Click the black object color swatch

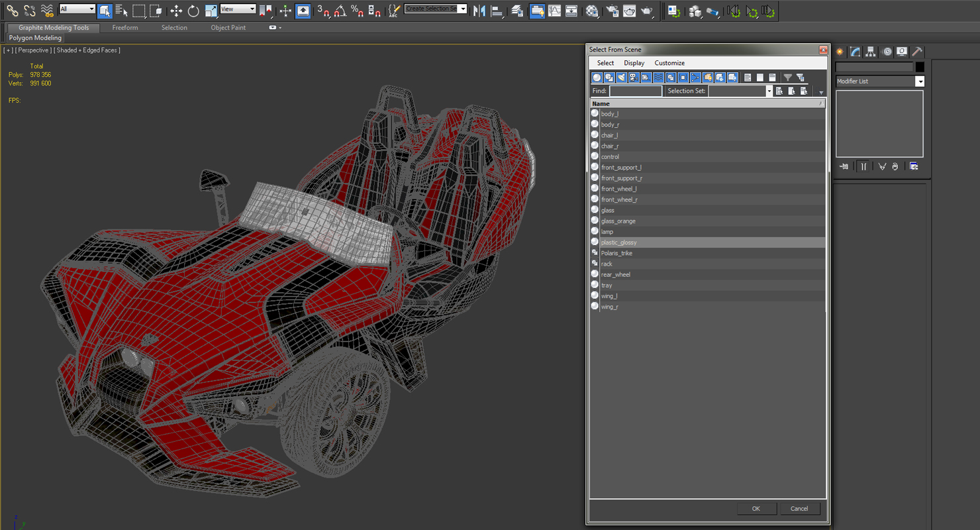pyautogui.click(x=920, y=67)
